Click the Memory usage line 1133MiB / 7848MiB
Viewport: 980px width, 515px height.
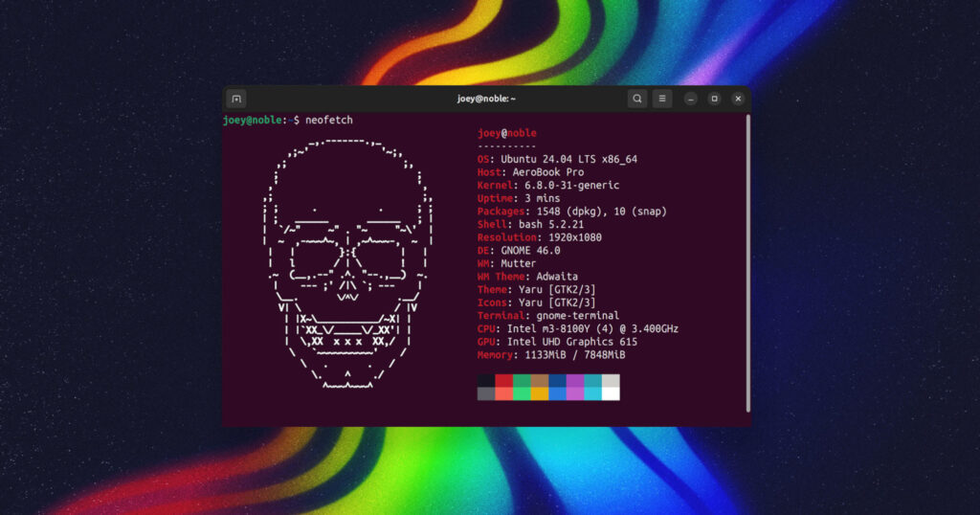click(x=551, y=354)
